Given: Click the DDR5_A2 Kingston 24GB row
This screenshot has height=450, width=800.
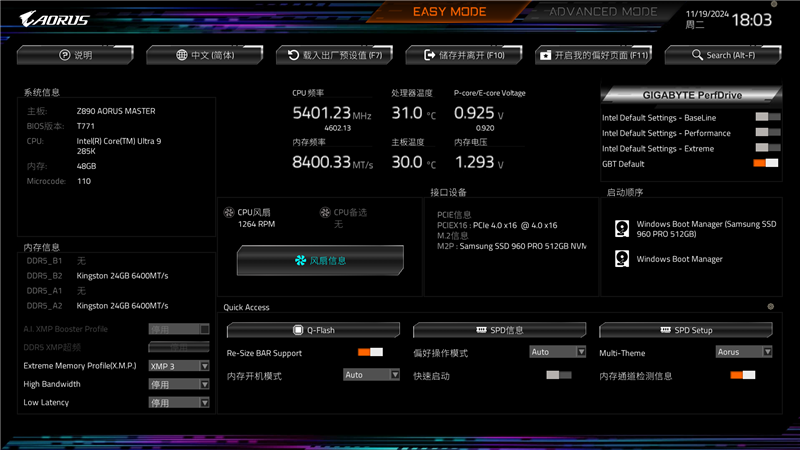Looking at the screenshot, I should tap(97, 306).
